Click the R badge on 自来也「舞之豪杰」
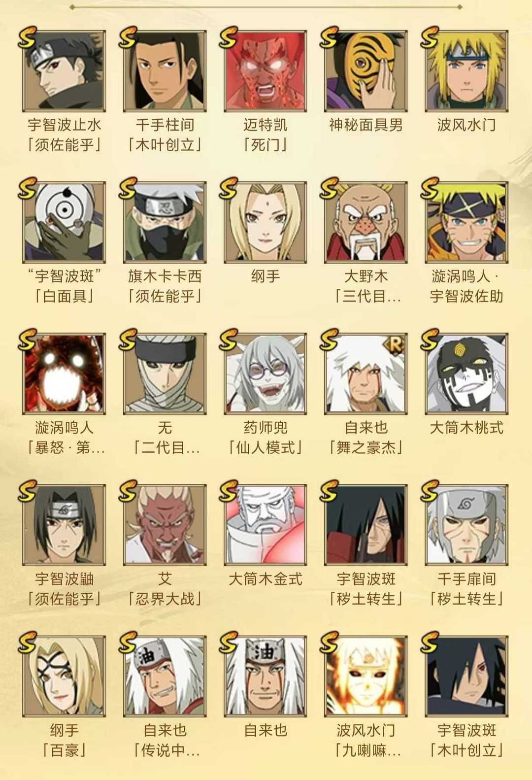 pos(395,345)
